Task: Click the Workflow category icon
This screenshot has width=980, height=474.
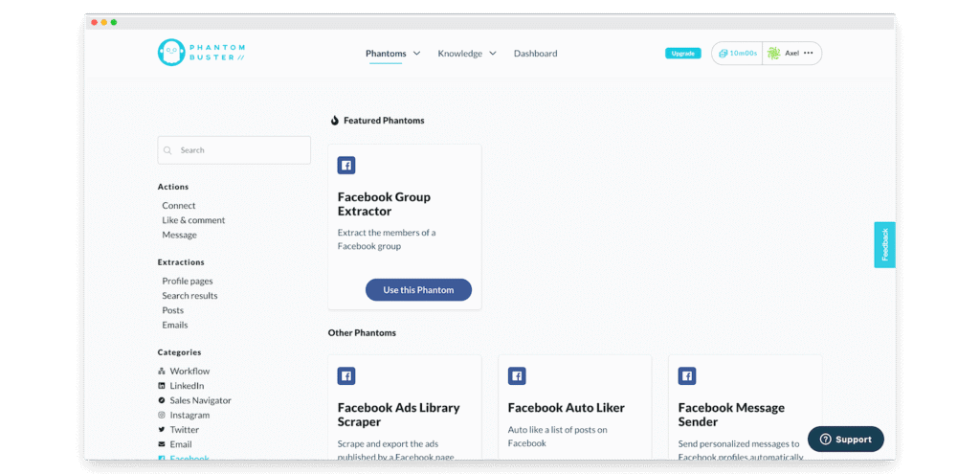Action: (161, 371)
